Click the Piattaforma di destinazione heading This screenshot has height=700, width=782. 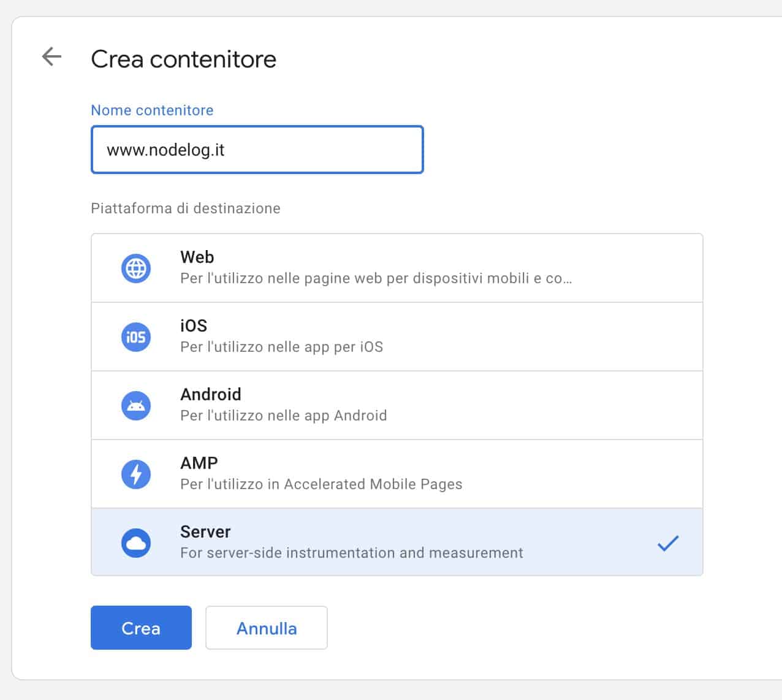[185, 208]
